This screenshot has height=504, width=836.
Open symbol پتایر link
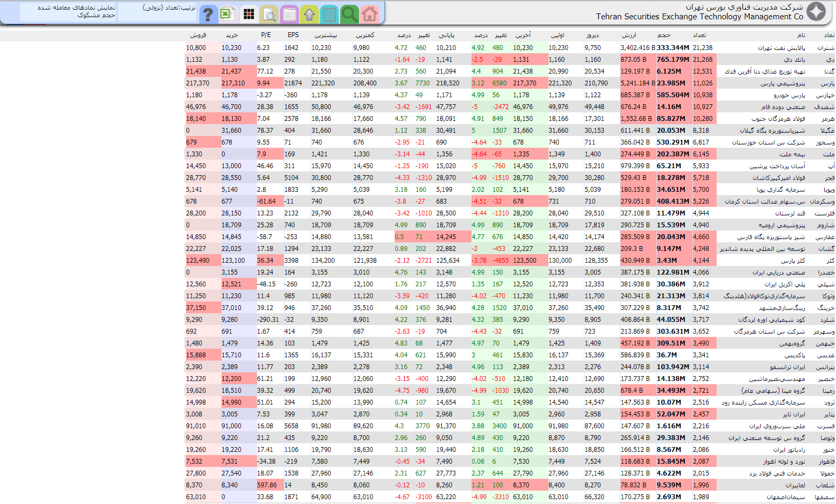[x=830, y=414]
